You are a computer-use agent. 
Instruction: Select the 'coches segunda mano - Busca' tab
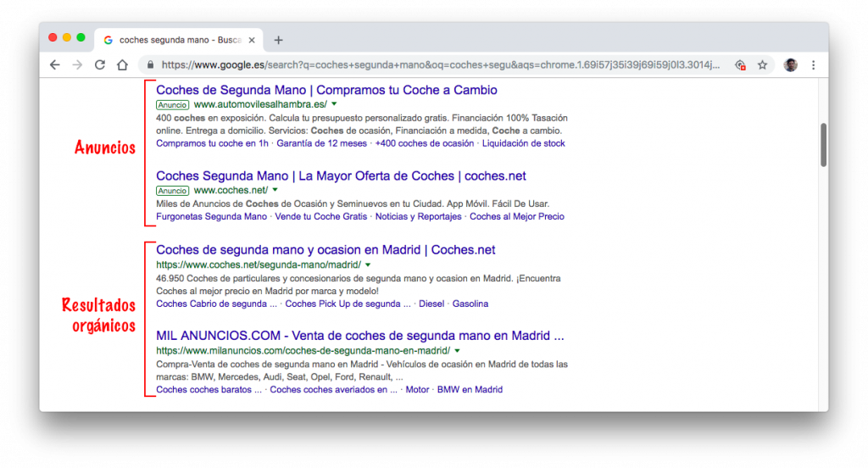point(179,40)
